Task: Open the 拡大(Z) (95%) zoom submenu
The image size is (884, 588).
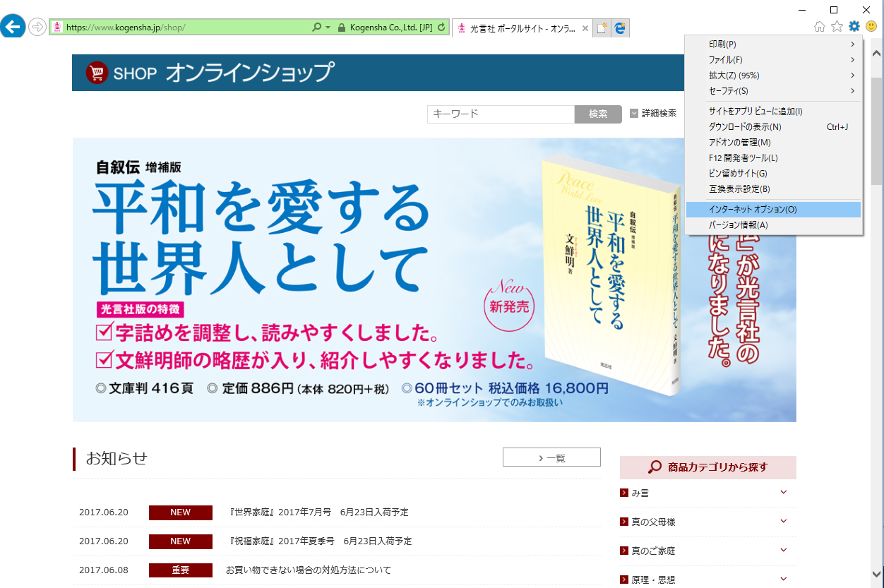Action: coord(773,76)
